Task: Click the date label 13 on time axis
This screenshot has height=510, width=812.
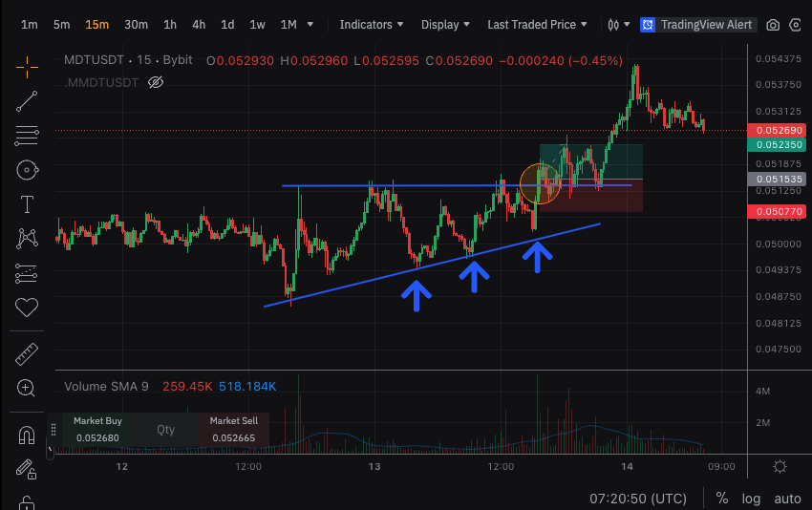Action: click(374, 466)
